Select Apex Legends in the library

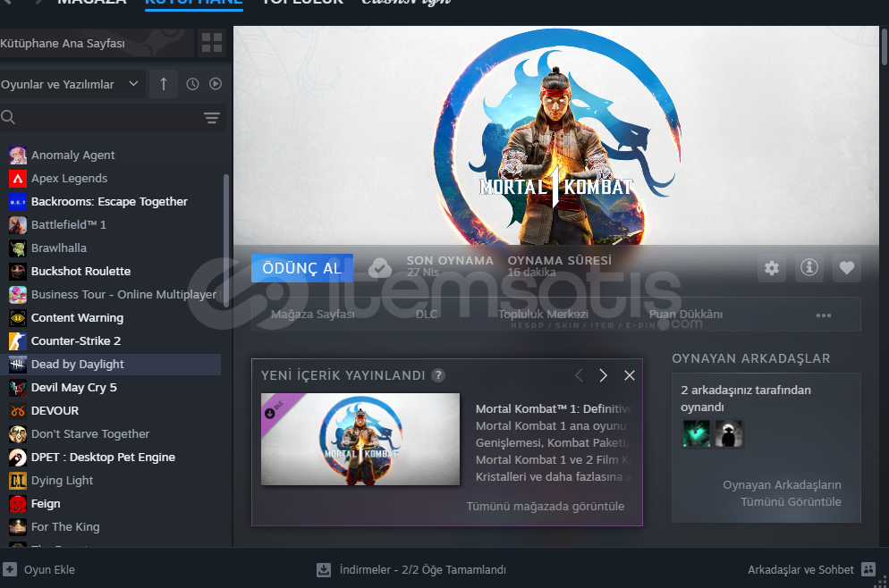coord(110,179)
